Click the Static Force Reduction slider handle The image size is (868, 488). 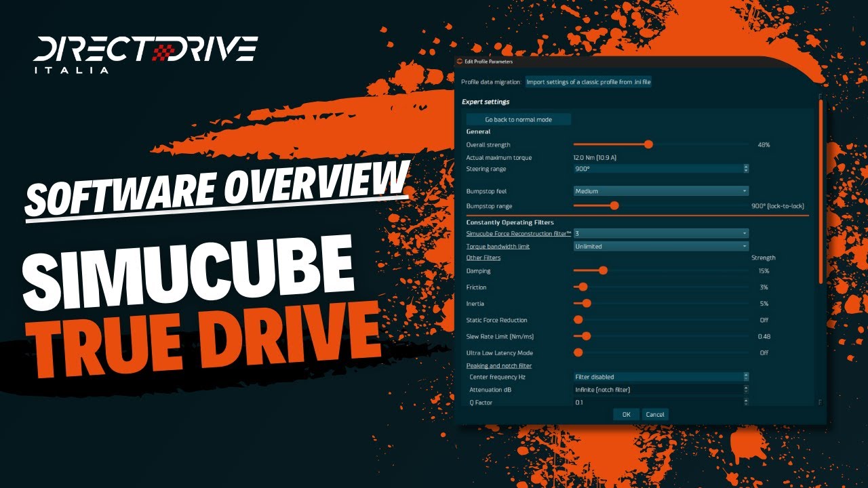[x=578, y=320]
